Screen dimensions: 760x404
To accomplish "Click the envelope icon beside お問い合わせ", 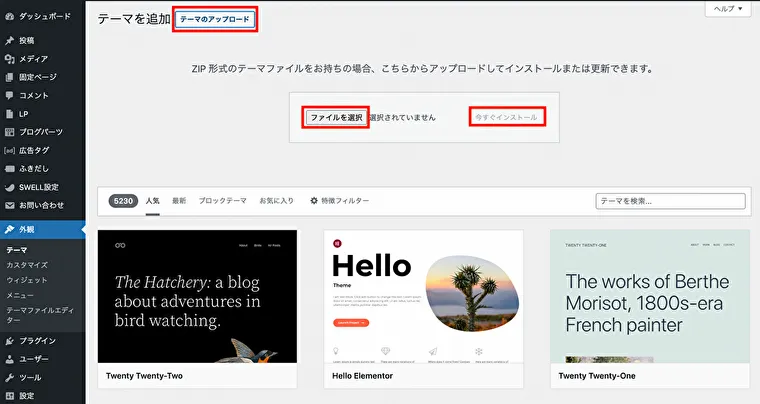I will point(10,205).
